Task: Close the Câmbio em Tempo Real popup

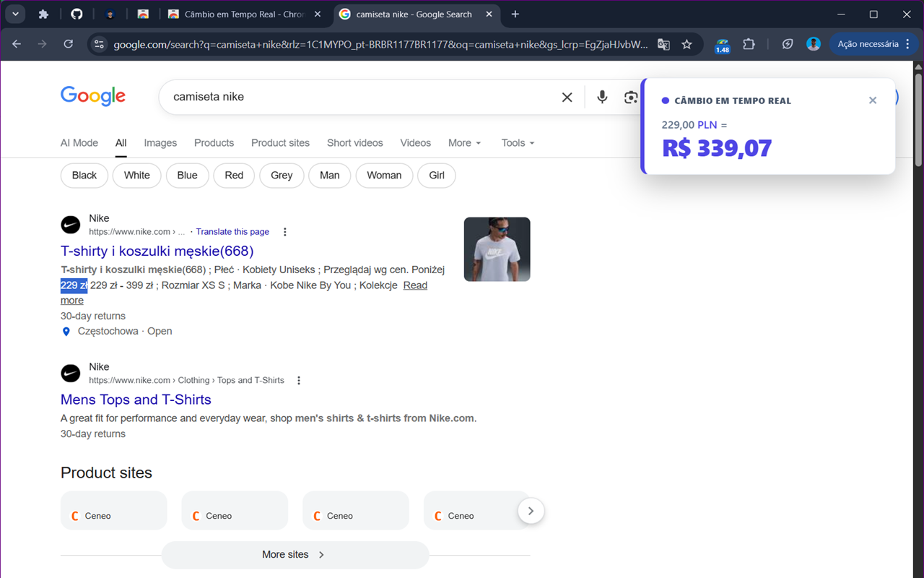Action: click(873, 100)
